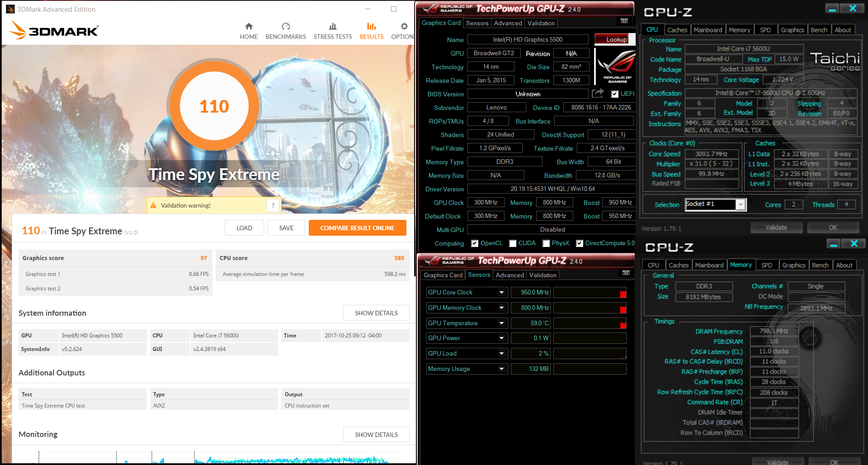The width and height of the screenshot is (868, 465).
Task: Expand GPU Core Clock sensor dropdown
Action: pos(501,293)
